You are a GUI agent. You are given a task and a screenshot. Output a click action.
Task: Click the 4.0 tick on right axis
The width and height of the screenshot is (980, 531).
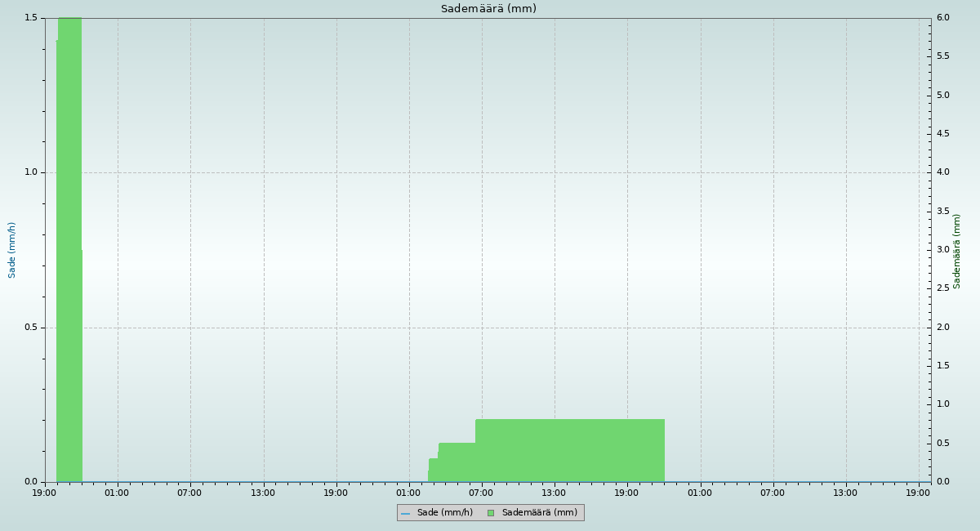942,172
